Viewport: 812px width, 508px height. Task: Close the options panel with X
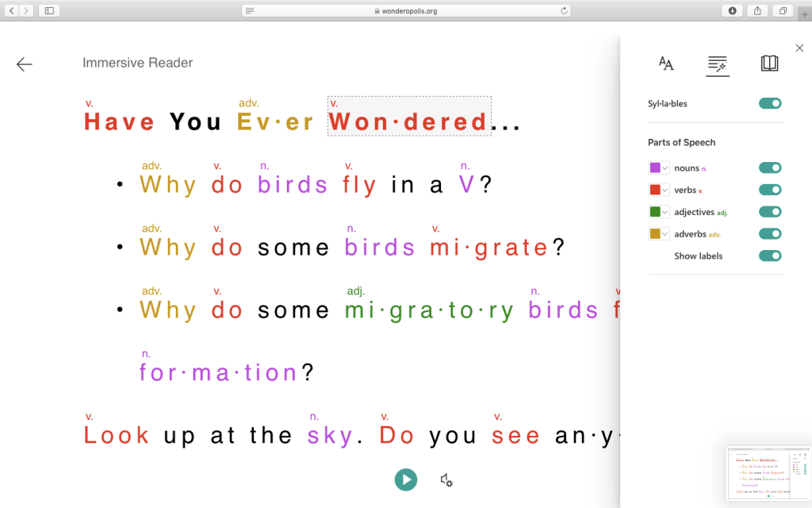pos(799,48)
